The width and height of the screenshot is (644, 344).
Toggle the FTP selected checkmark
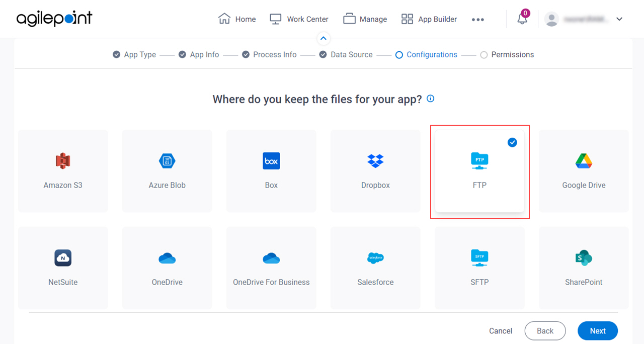tap(512, 143)
